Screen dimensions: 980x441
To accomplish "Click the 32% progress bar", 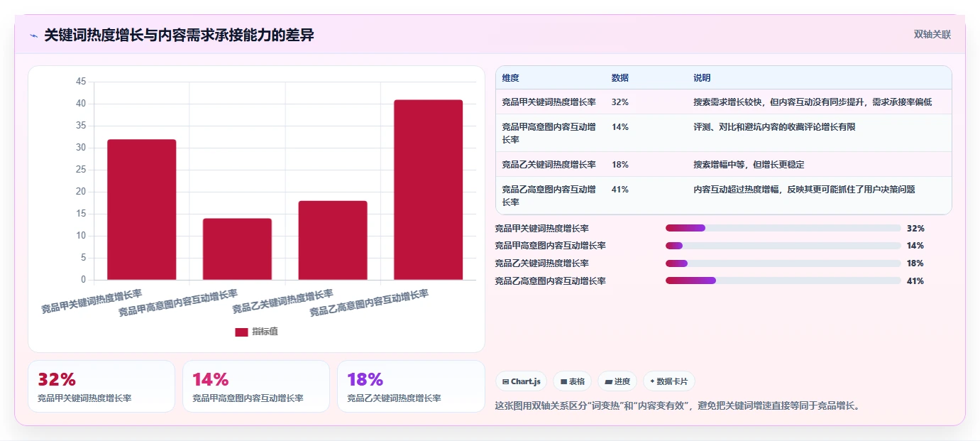I will 783,228.
